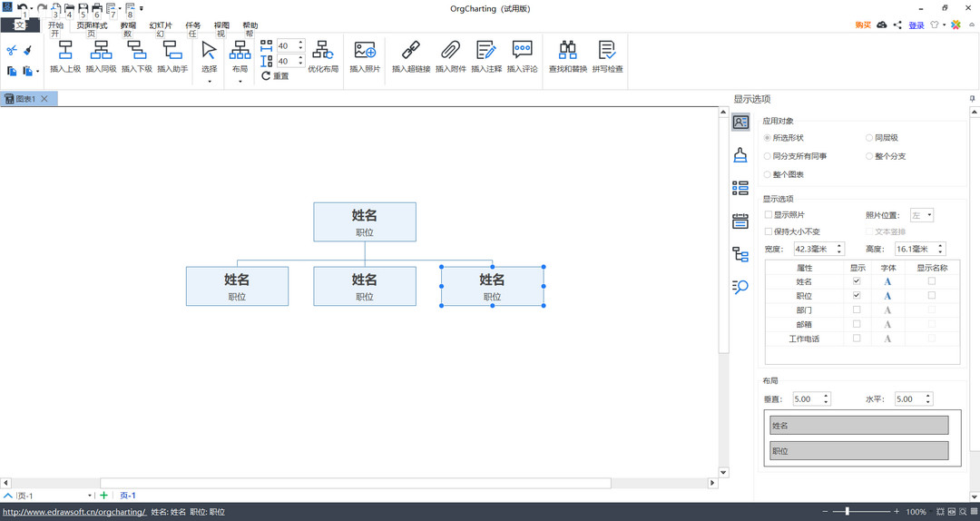Viewport: 980px width, 521px height.
Task: Click the zoom slider in status bar
Action: 848,512
